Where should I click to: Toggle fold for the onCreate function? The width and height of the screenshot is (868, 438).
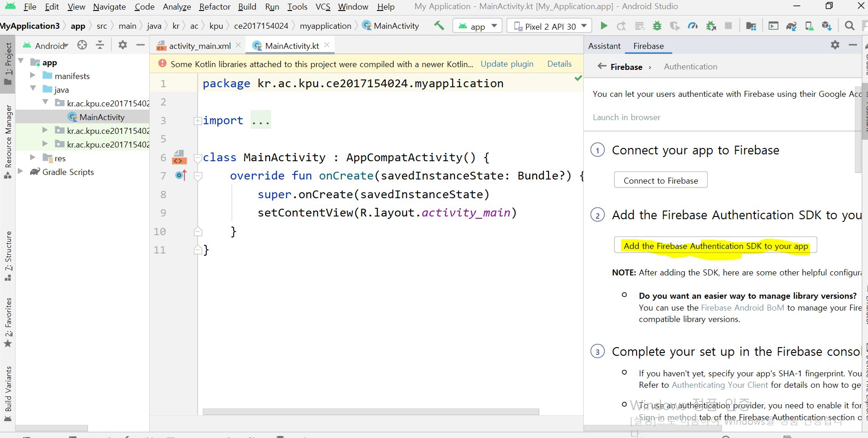[198, 176]
